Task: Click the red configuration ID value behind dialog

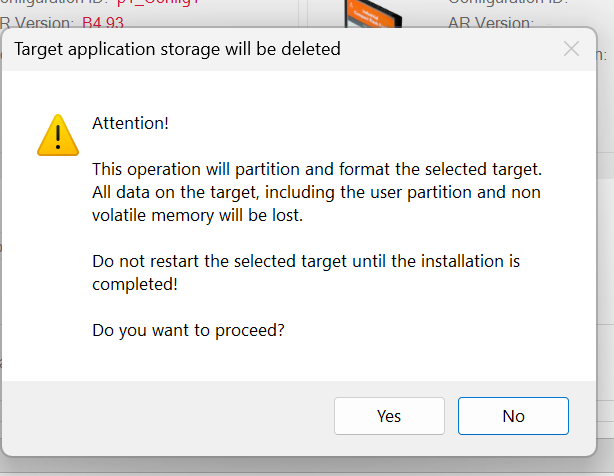Action: tap(158, 2)
